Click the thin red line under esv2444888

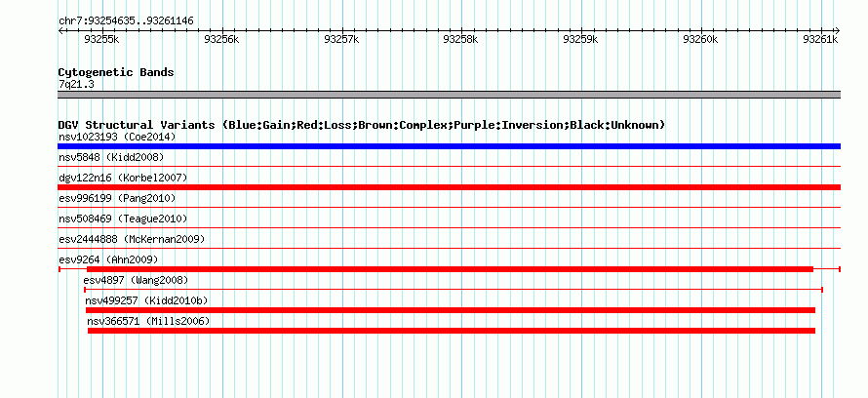(449, 248)
